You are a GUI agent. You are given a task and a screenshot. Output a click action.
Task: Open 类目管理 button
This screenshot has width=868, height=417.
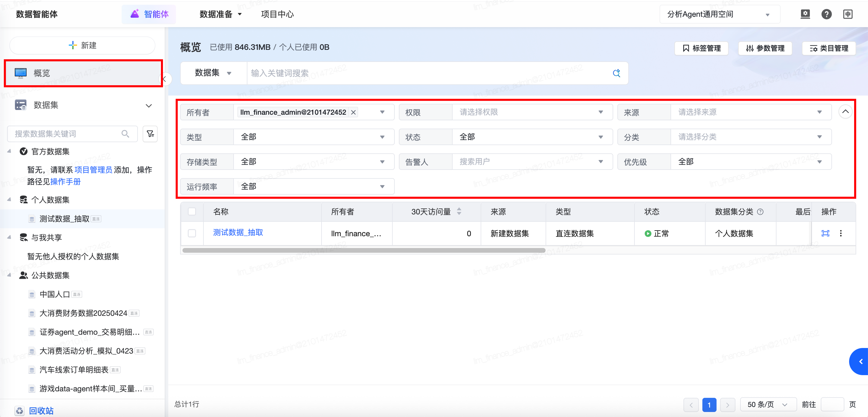point(828,48)
